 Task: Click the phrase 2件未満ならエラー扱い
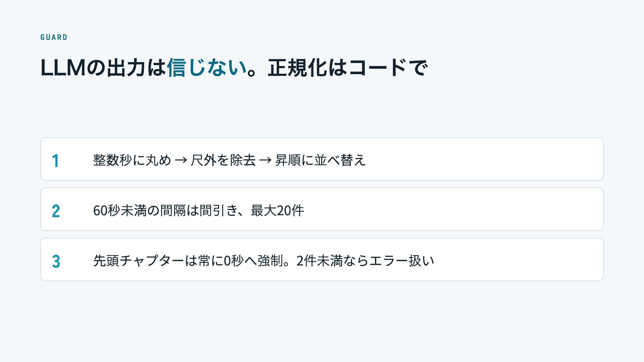(x=365, y=261)
